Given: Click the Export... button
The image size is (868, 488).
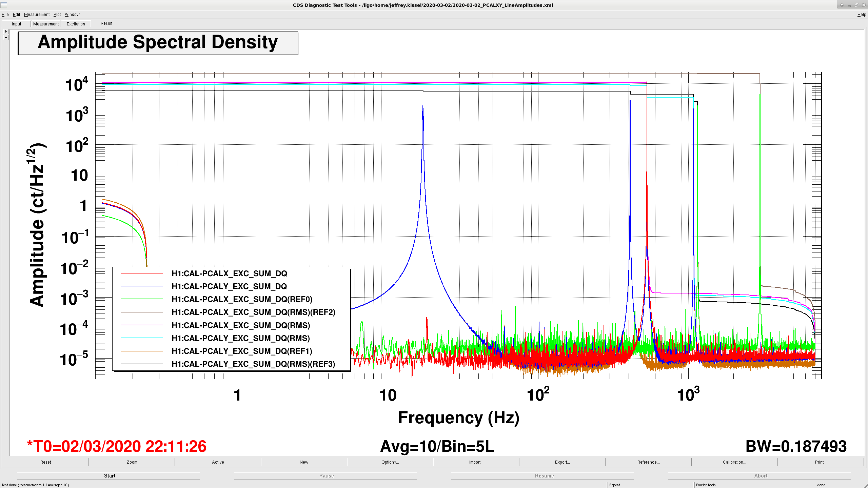Looking at the screenshot, I should (x=562, y=462).
